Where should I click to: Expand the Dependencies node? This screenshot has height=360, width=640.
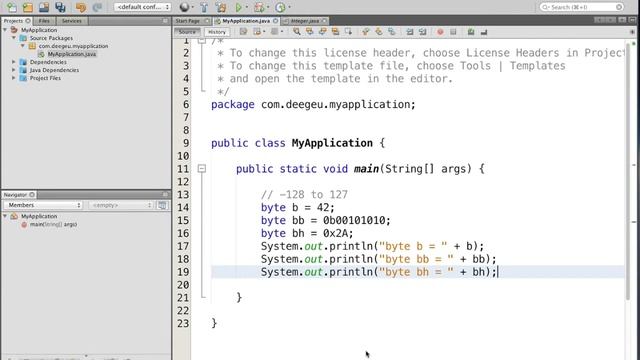(14, 62)
